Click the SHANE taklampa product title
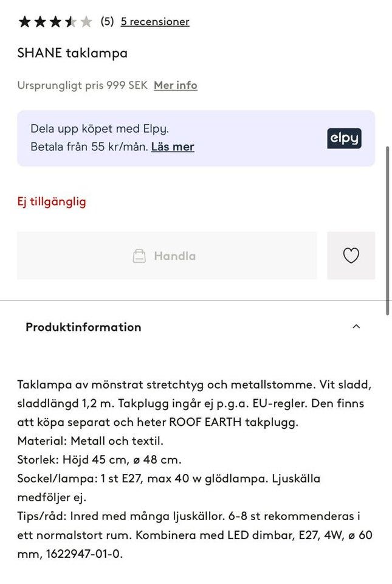 [72, 53]
